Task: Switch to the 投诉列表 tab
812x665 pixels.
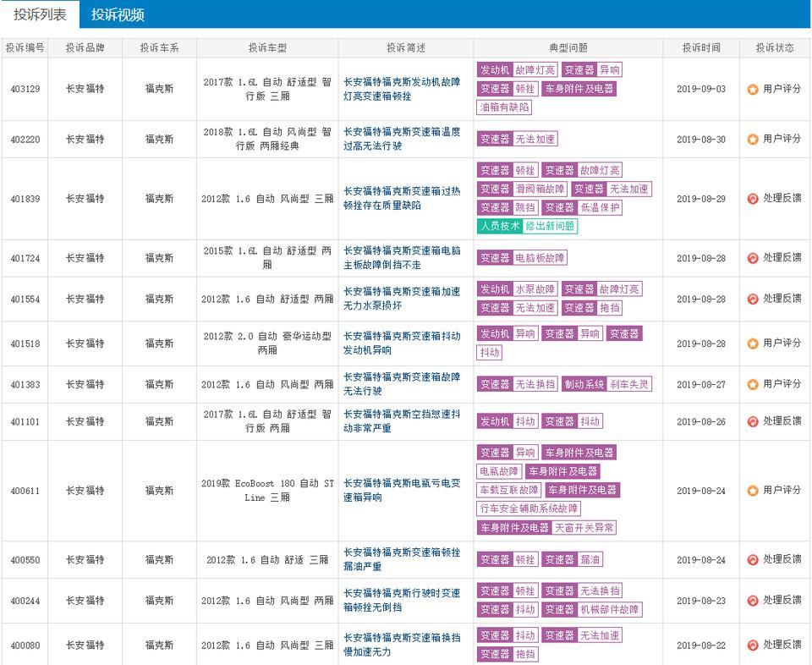Action: 40,14
